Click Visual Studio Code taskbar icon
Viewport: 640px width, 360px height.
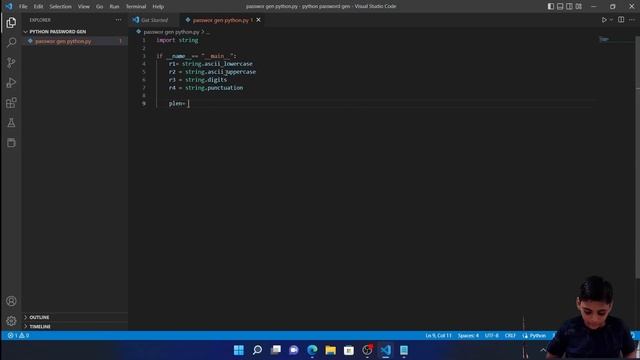coord(386,350)
